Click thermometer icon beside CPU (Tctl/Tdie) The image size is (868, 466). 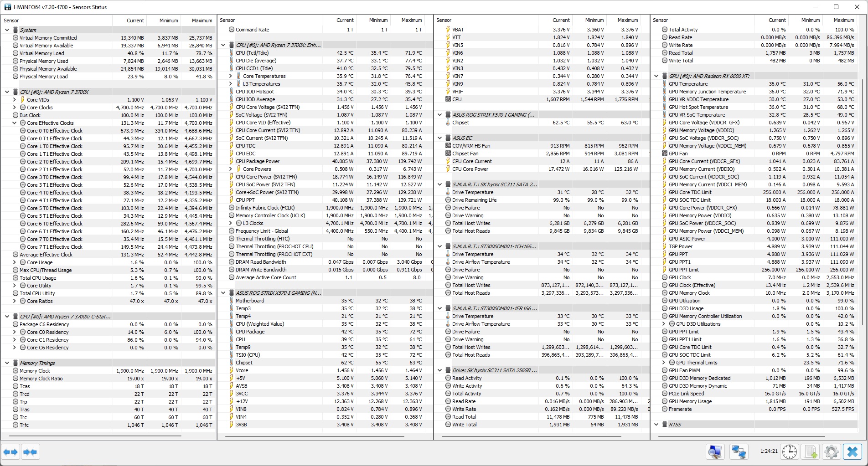232,53
